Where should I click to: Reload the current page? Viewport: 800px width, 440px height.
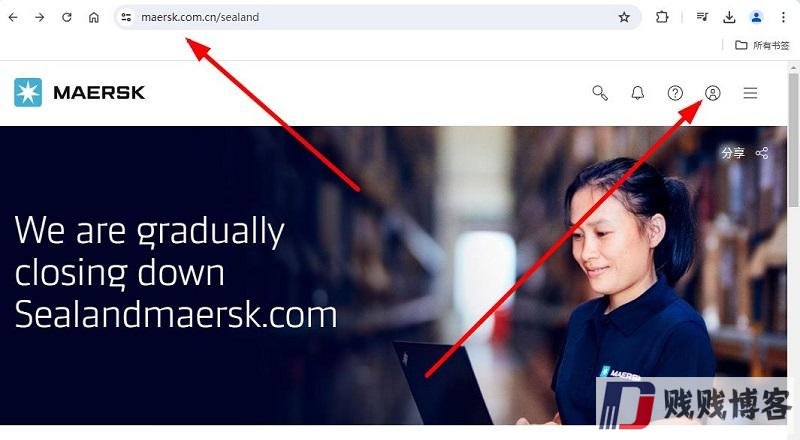pos(67,17)
